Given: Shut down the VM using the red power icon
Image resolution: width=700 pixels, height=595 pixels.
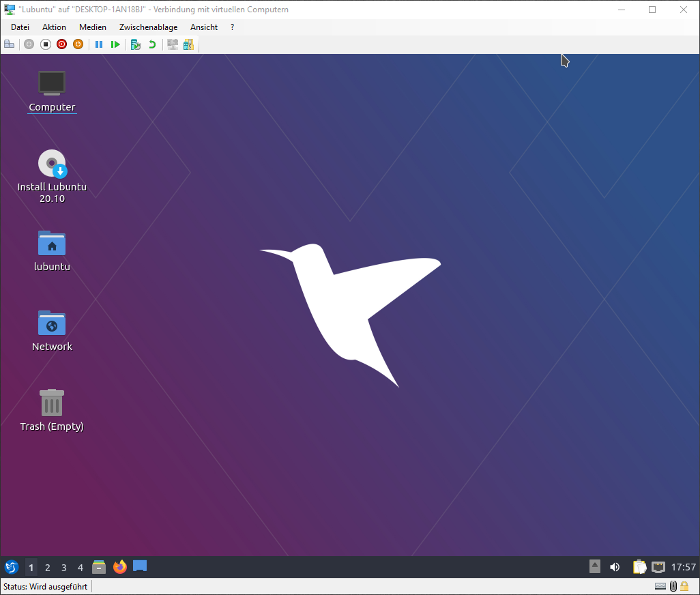Looking at the screenshot, I should coord(62,44).
